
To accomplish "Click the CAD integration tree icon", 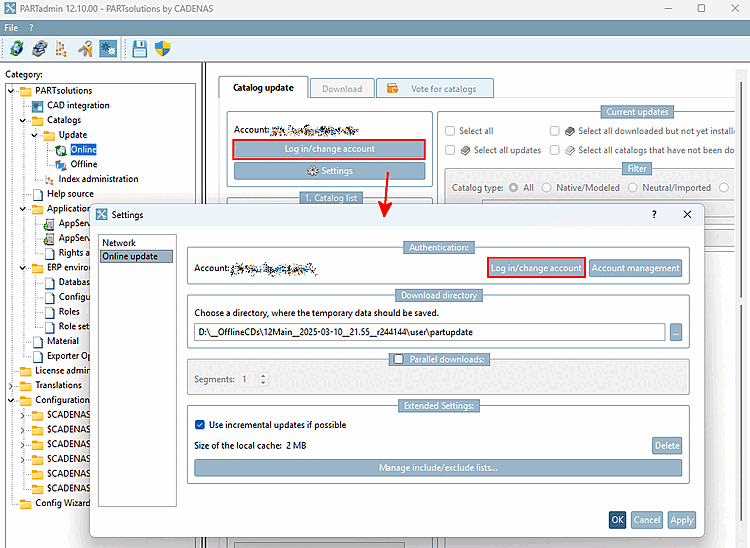I will (37, 106).
